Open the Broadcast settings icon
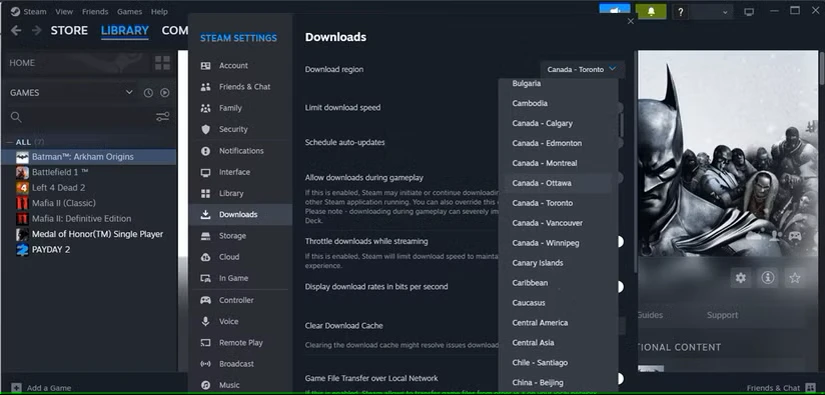 (x=206, y=364)
